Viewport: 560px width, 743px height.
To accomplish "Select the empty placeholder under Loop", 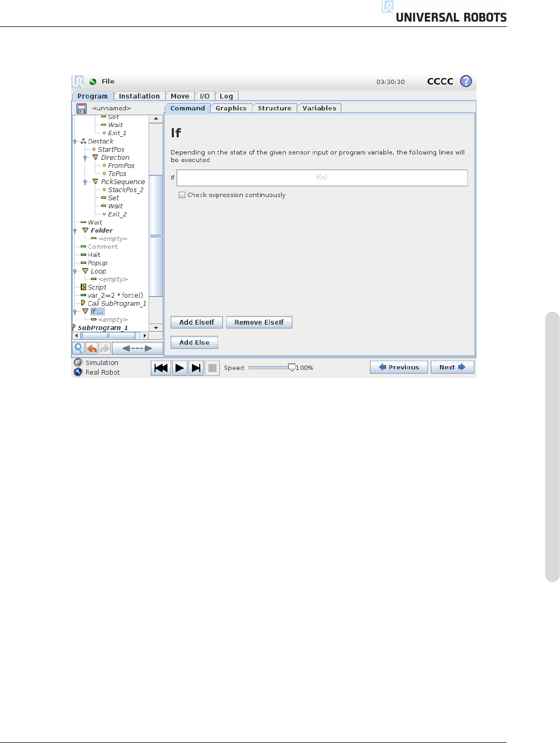I will pyautogui.click(x=113, y=279).
